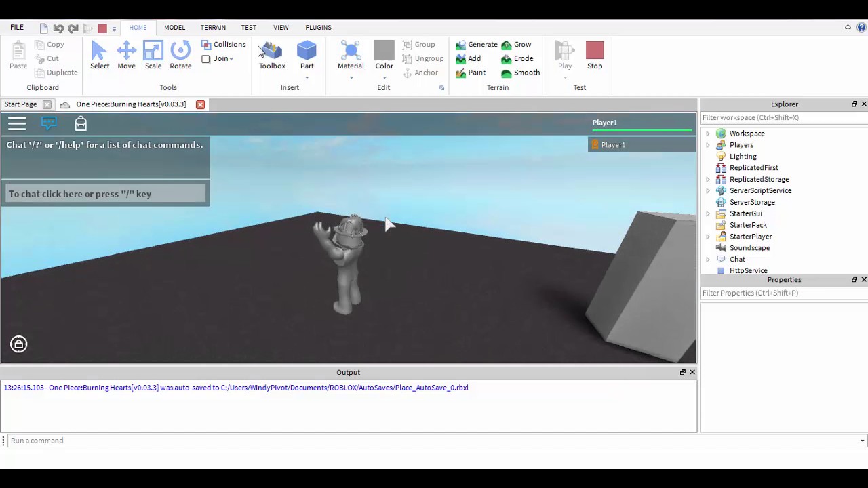Expand the ServerScriptService tree node
The height and width of the screenshot is (488, 868).
(708, 191)
